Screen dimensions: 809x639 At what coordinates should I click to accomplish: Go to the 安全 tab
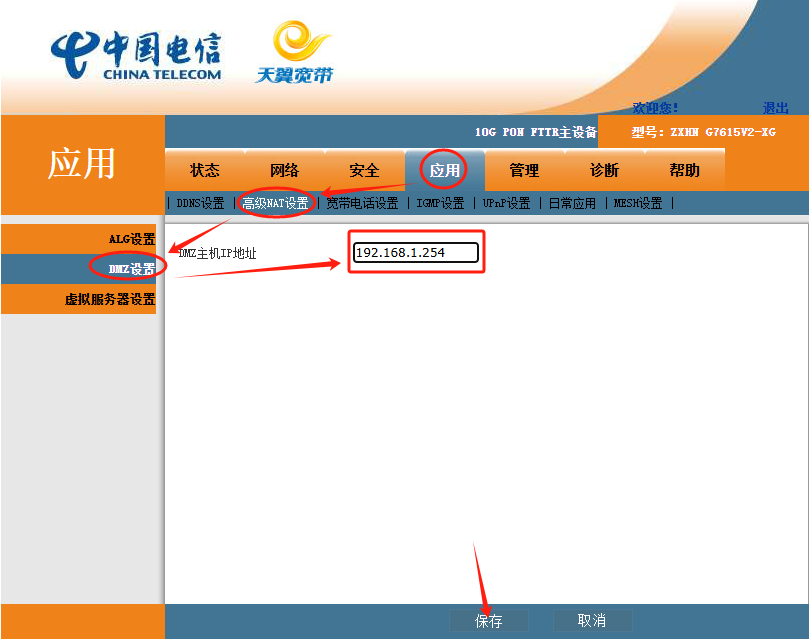(x=364, y=170)
